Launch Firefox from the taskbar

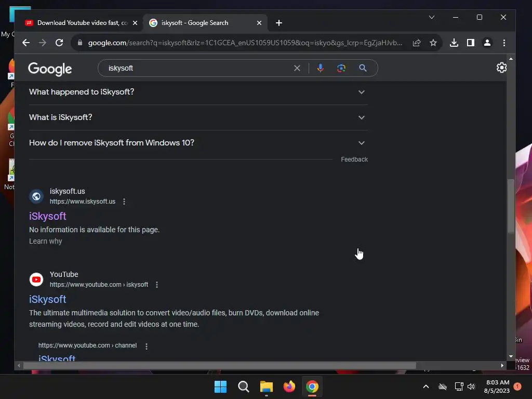[x=289, y=387]
